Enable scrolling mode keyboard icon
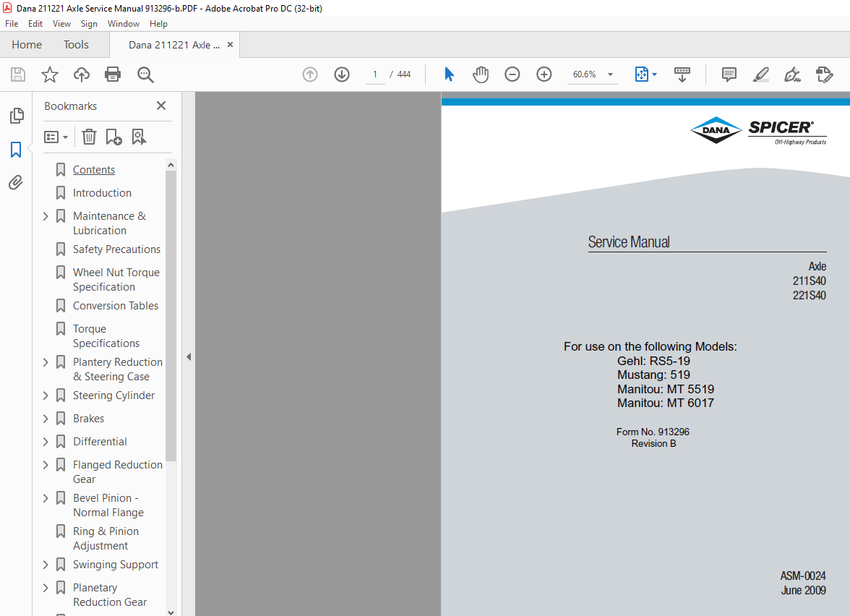The width and height of the screenshot is (850, 616). (682, 74)
